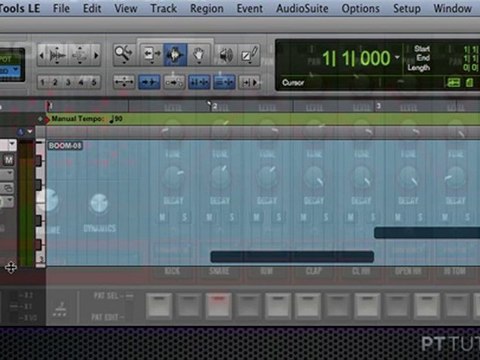Click the red tempo event marker
The image size is (480, 360).
47,119
